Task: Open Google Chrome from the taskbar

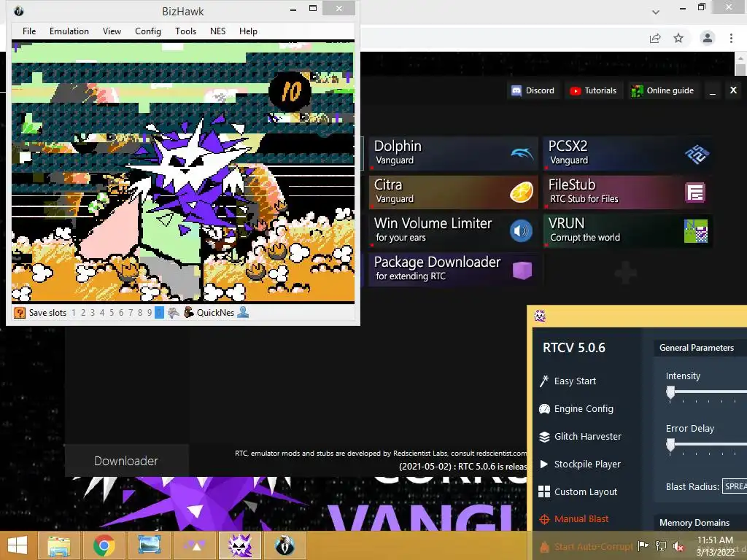Action: pos(104,545)
